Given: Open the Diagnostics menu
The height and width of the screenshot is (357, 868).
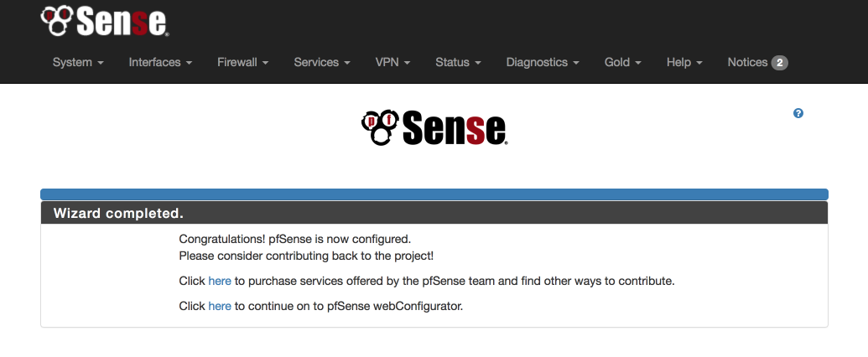Looking at the screenshot, I should pos(543,63).
